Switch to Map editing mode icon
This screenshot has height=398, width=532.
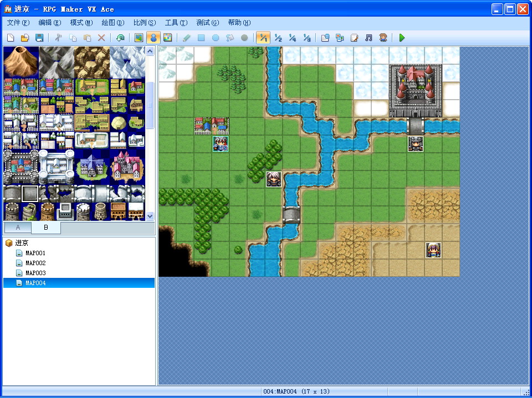[139, 38]
